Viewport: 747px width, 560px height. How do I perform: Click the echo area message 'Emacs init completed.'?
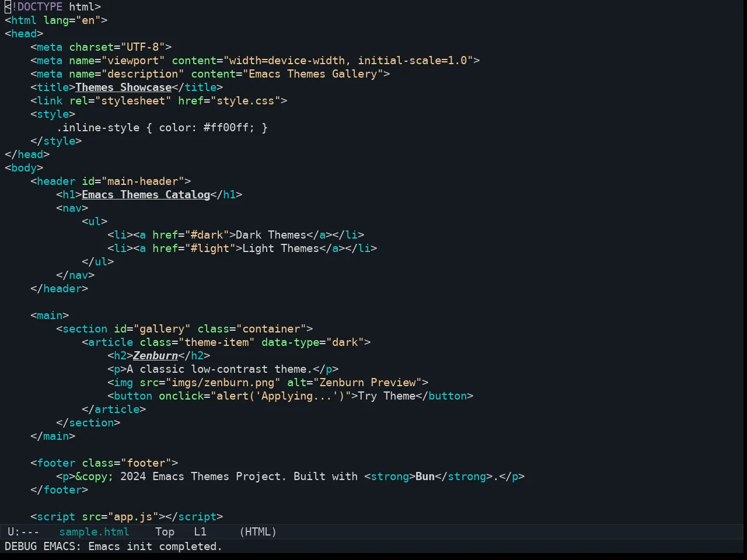click(x=155, y=547)
